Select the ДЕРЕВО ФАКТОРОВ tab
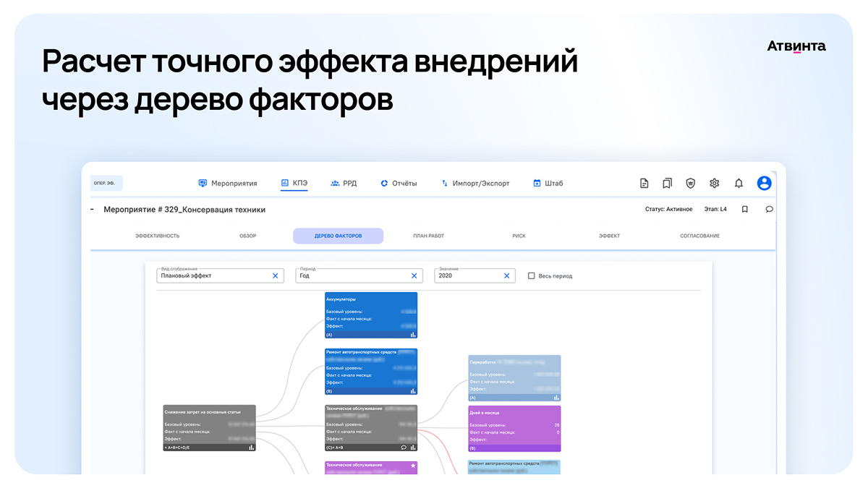Screen dimensions: 868x488 [x=338, y=236]
